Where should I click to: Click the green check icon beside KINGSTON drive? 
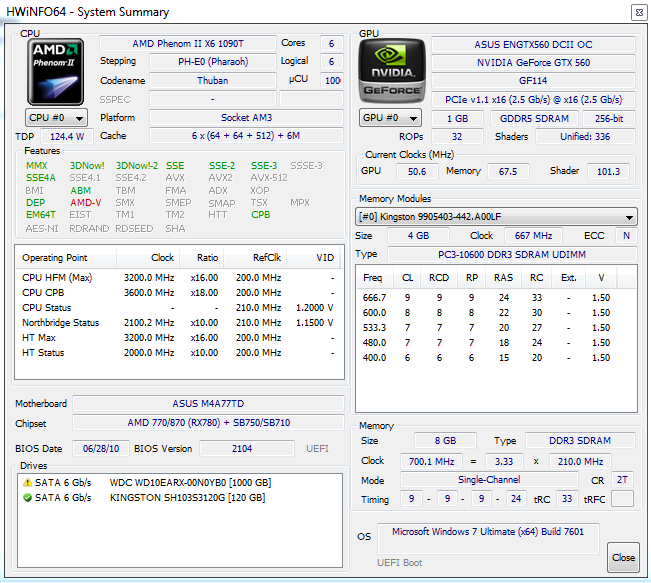[27, 497]
